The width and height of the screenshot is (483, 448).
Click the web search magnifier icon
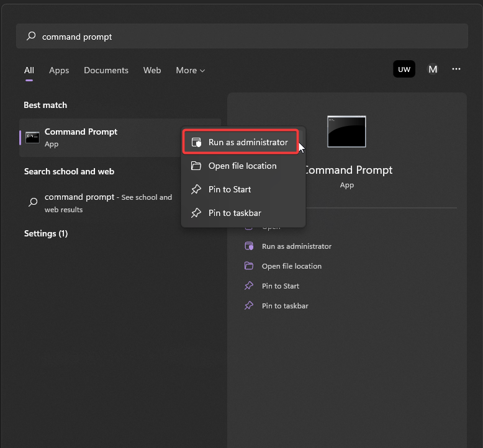33,202
